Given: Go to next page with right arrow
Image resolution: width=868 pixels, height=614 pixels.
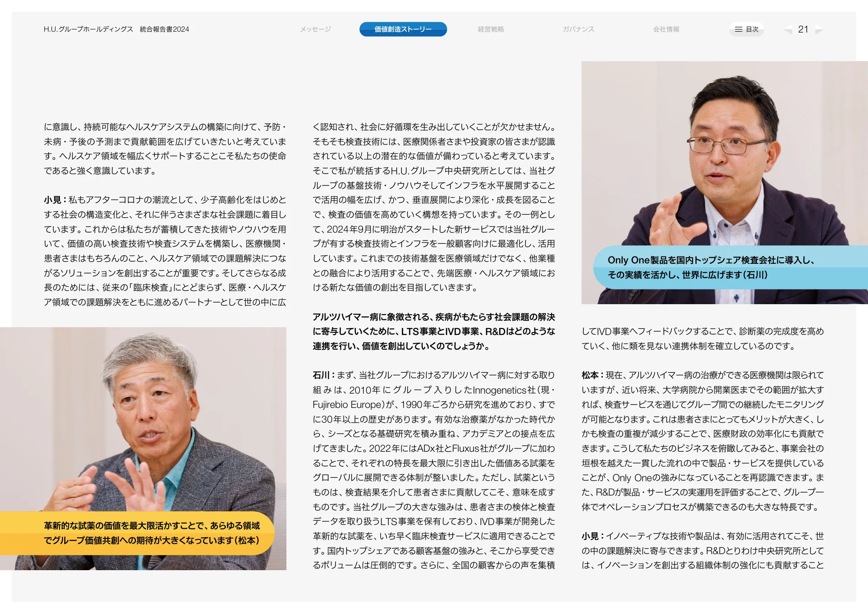Looking at the screenshot, I should tap(819, 30).
